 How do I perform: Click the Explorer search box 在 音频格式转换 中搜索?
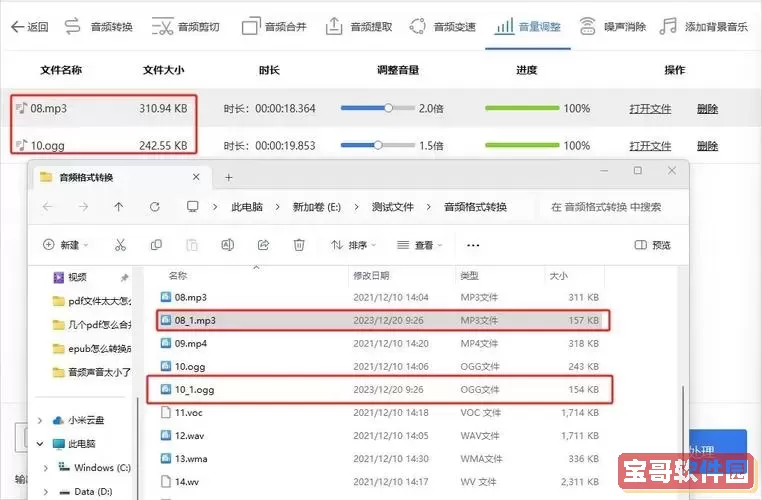pyautogui.click(x=610, y=207)
